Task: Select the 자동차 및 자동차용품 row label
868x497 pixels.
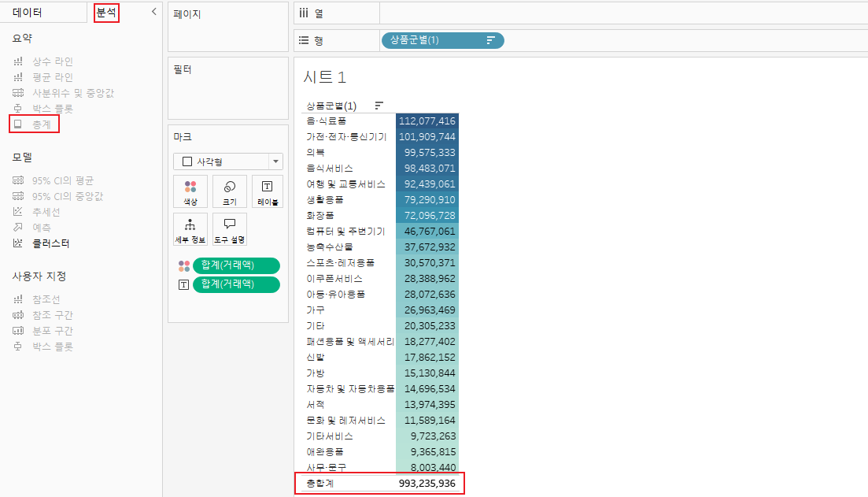Action: pos(350,389)
